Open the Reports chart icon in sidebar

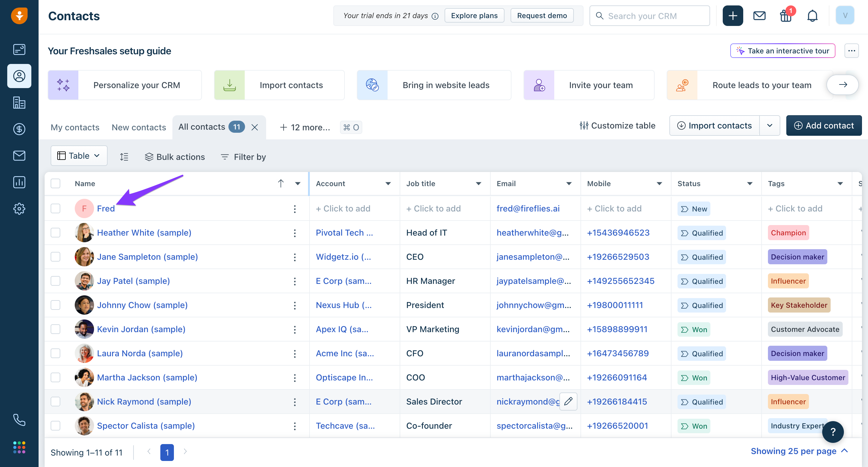tap(19, 182)
